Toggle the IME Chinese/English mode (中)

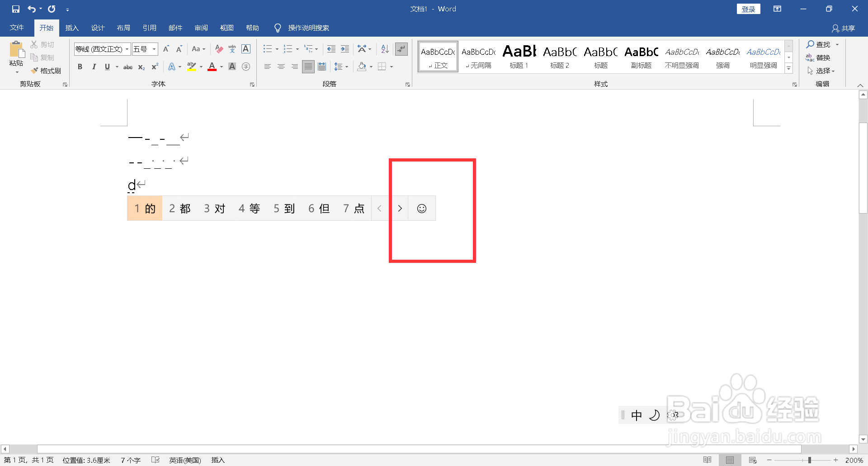[x=637, y=415]
